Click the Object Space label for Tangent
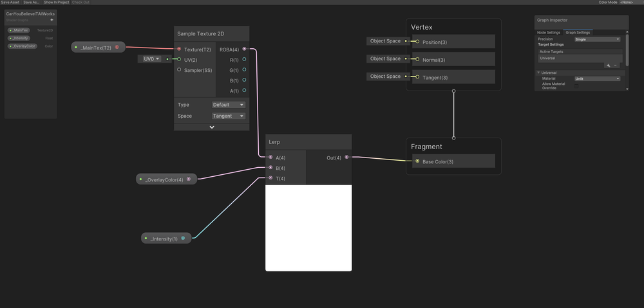Viewport: 644px width, 308px height. (385, 77)
